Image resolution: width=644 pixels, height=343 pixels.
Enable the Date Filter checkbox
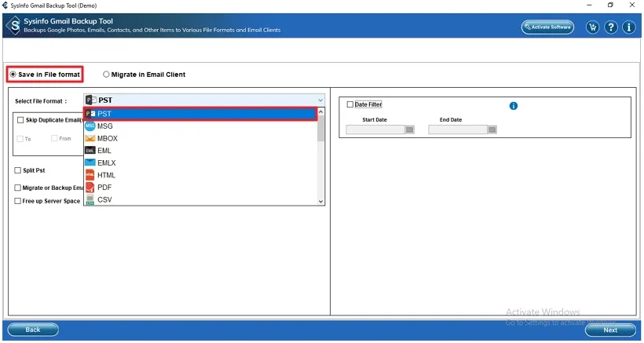point(350,104)
